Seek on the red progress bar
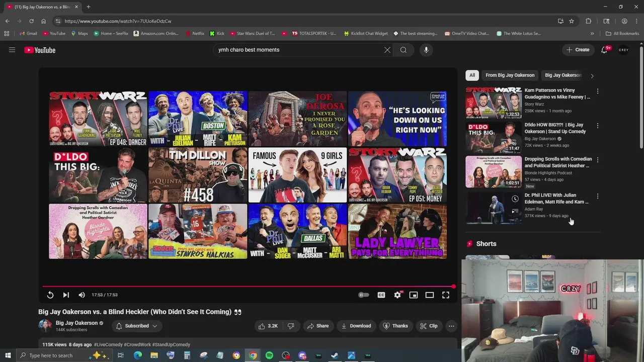644x362 pixels. pos(248,287)
